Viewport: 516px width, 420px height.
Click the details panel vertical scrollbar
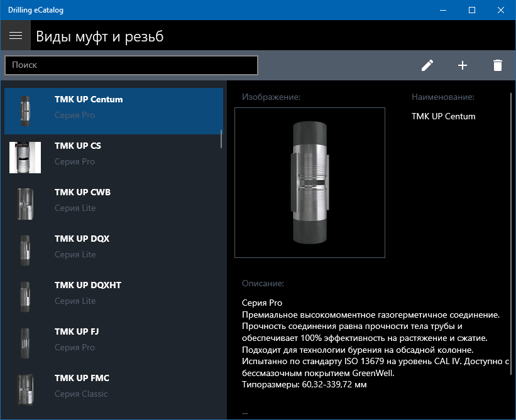[511, 234]
